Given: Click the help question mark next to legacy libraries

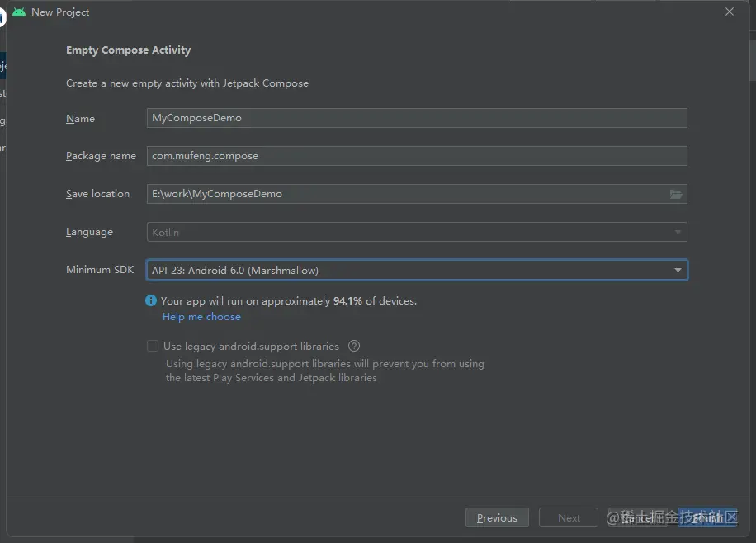Looking at the screenshot, I should (x=354, y=347).
